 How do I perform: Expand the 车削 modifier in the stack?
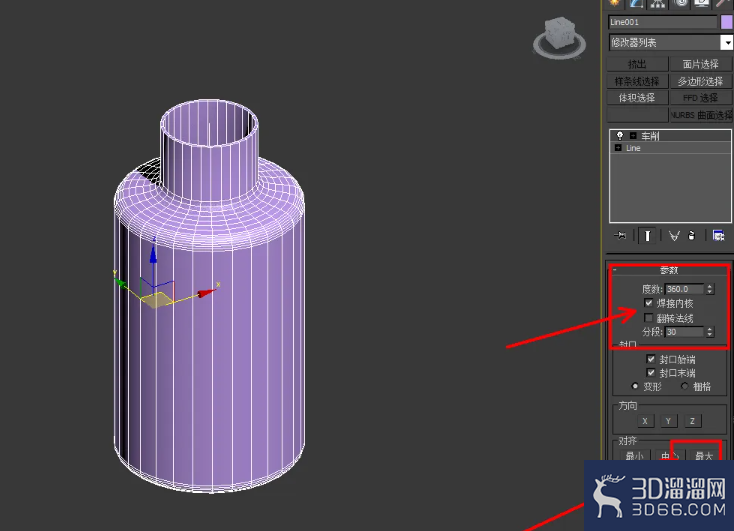coord(633,136)
